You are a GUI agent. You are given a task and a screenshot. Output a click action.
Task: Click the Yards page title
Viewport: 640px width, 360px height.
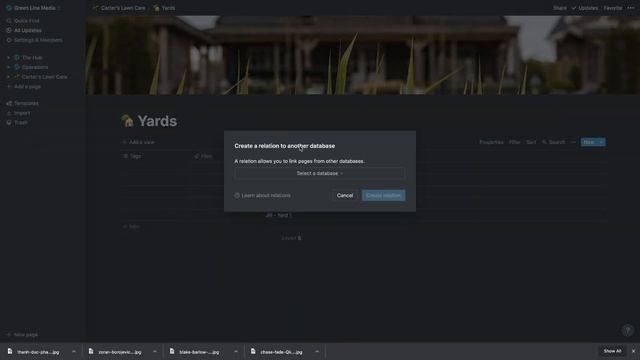[157, 121]
